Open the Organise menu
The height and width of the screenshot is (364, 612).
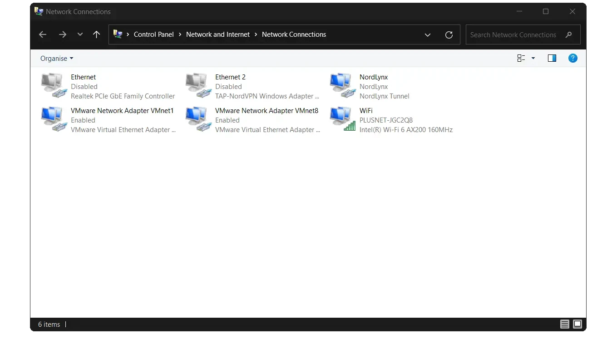[57, 59]
